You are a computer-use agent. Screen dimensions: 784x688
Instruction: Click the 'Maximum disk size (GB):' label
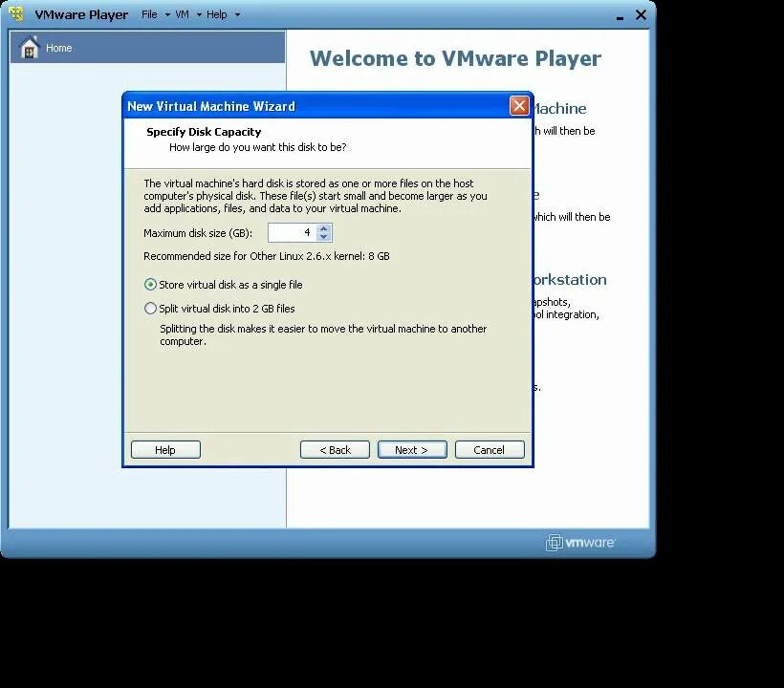click(198, 233)
